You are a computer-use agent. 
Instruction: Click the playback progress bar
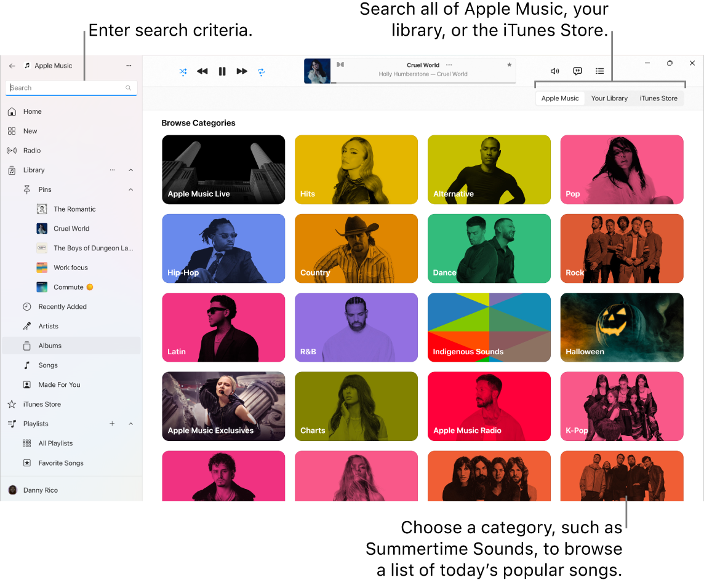click(423, 82)
